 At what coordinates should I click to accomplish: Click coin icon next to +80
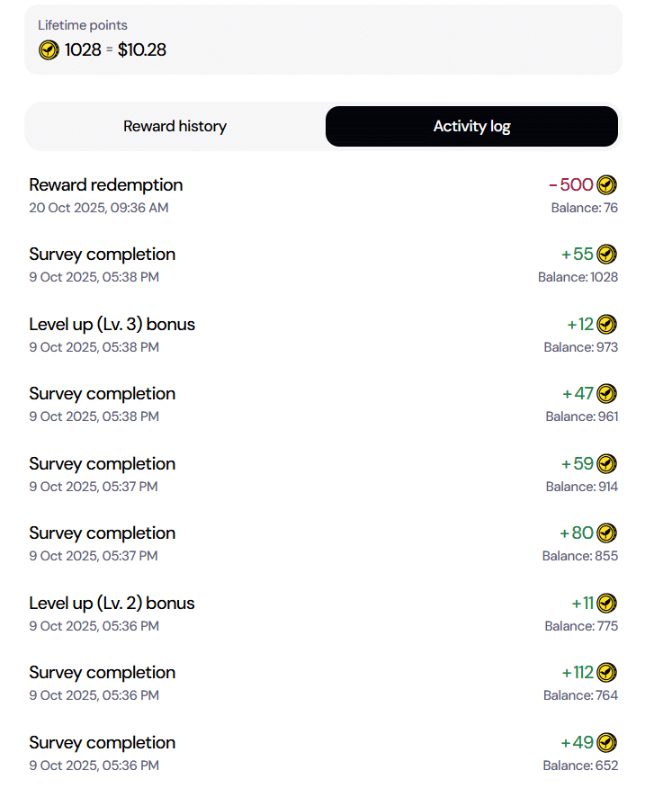tap(607, 533)
